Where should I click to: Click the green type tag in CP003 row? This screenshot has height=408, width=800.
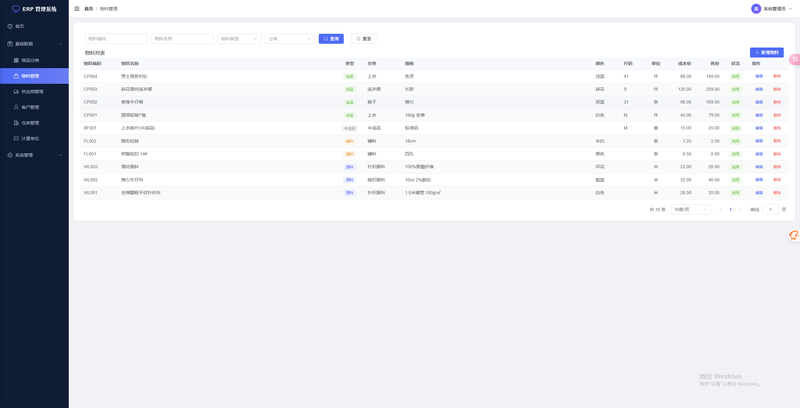click(x=349, y=89)
